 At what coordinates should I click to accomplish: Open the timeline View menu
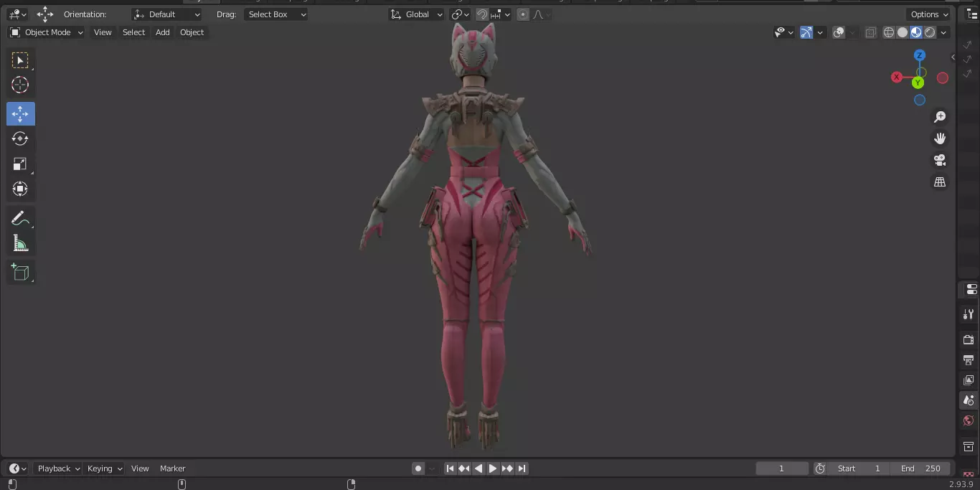(140, 468)
